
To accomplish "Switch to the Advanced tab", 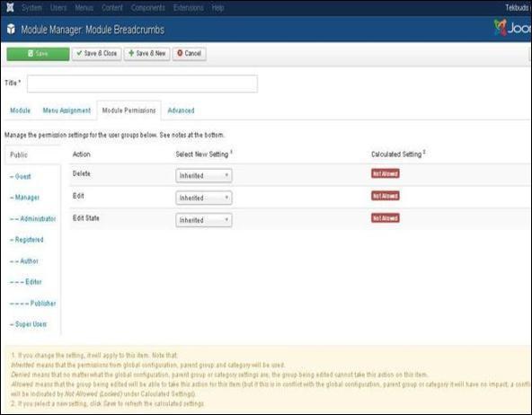I will [x=181, y=110].
